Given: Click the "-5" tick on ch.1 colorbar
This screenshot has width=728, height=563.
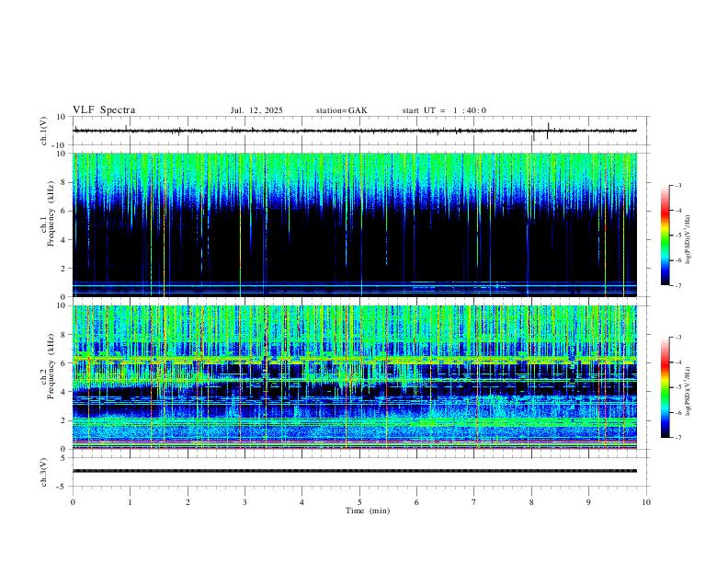Looking at the screenshot, I should pyautogui.click(x=677, y=236).
